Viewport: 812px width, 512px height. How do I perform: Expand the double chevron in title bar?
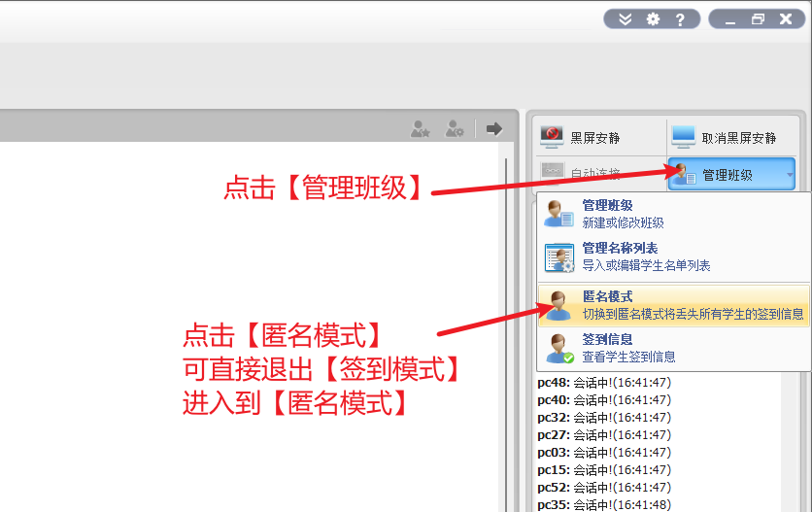click(x=626, y=19)
